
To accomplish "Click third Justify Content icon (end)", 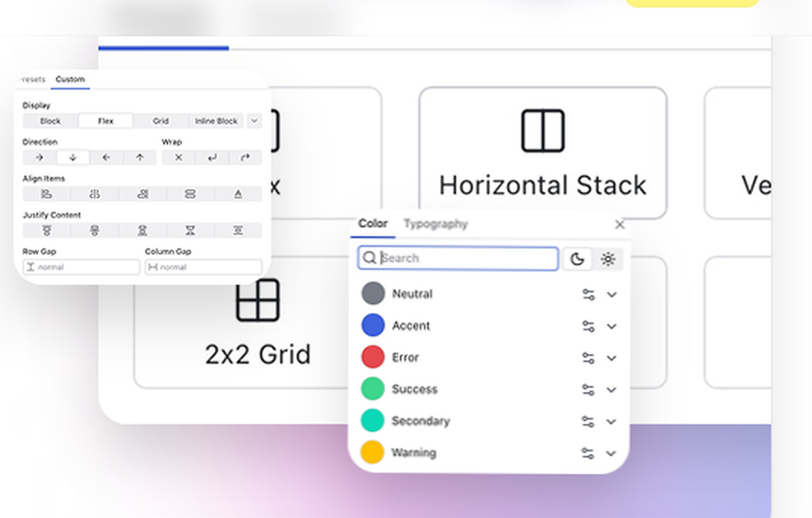I will pos(142,231).
